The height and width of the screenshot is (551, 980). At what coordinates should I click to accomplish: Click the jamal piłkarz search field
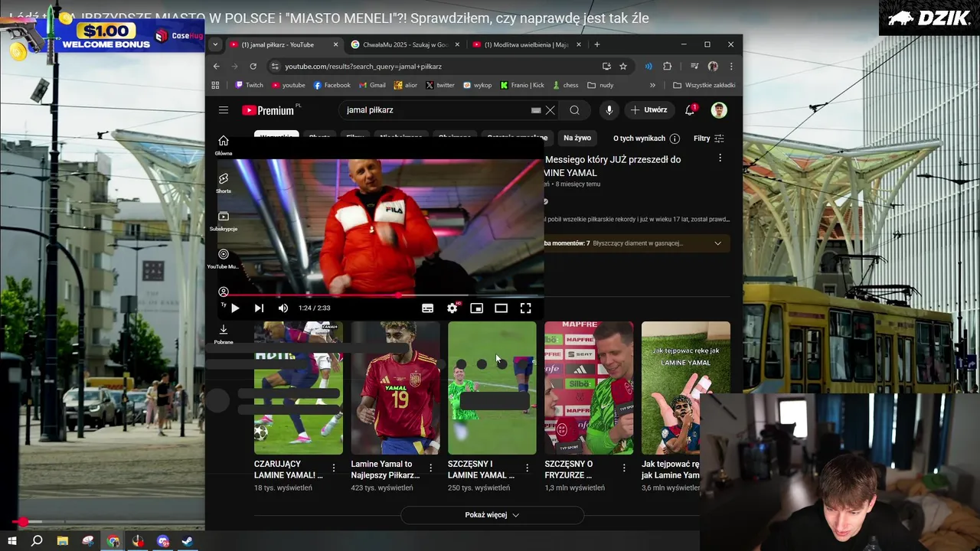click(436, 110)
